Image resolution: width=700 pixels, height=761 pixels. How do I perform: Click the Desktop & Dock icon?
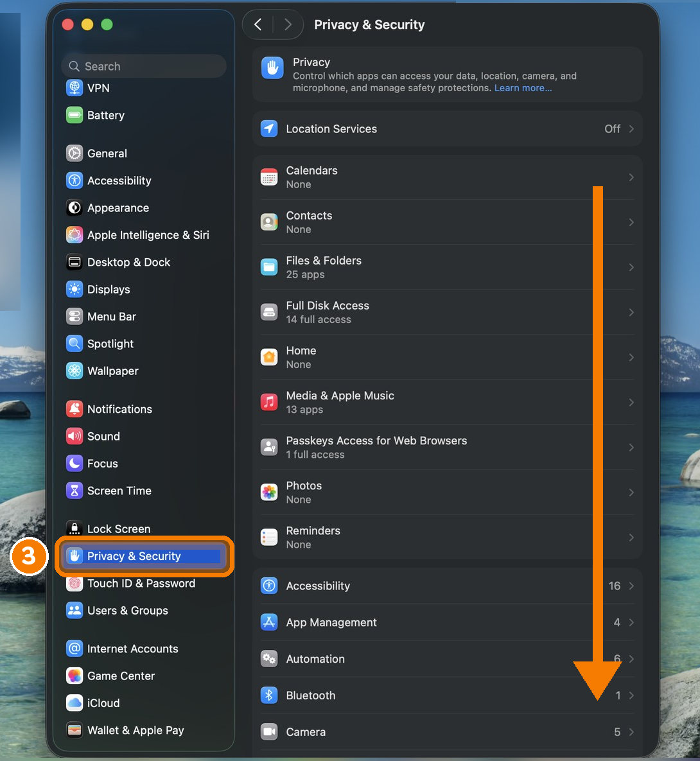(x=74, y=262)
